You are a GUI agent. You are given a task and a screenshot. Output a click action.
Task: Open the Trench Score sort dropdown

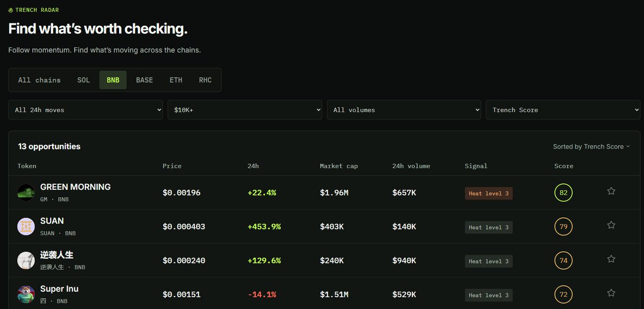[563, 110]
